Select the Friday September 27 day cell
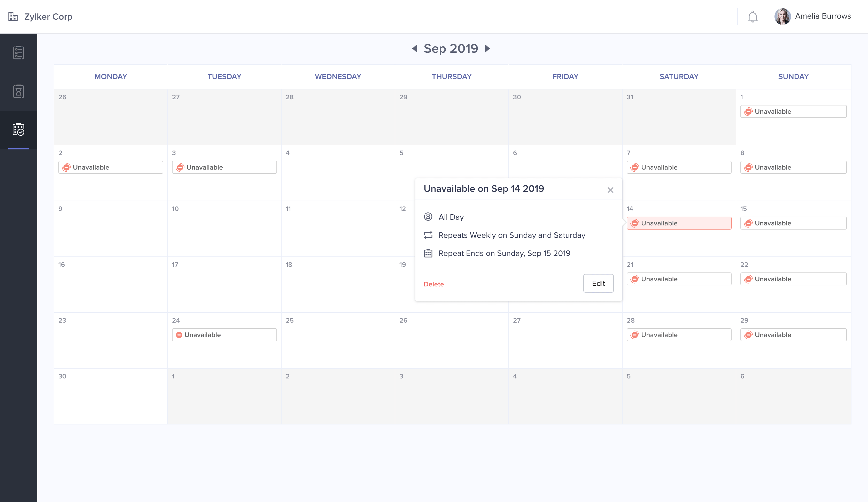 (565, 341)
